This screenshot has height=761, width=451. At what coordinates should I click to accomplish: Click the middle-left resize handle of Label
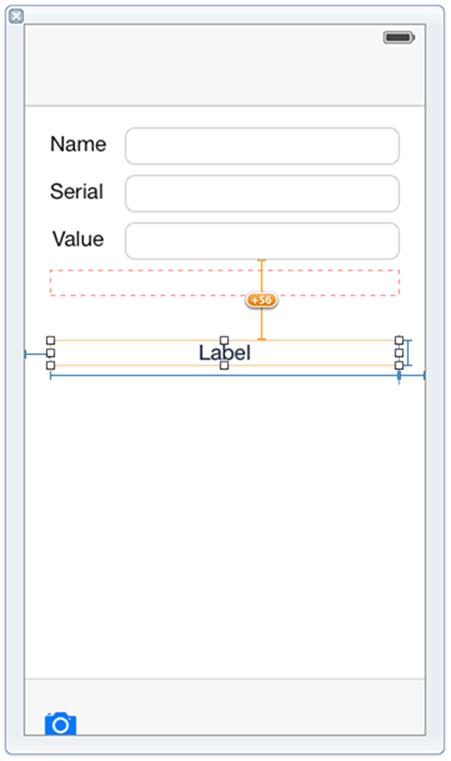pos(50,353)
